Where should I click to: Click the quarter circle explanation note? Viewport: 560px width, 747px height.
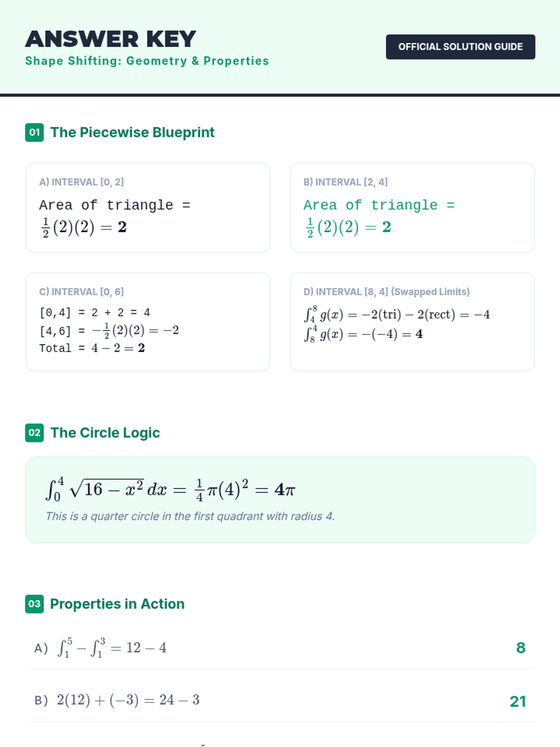click(190, 516)
